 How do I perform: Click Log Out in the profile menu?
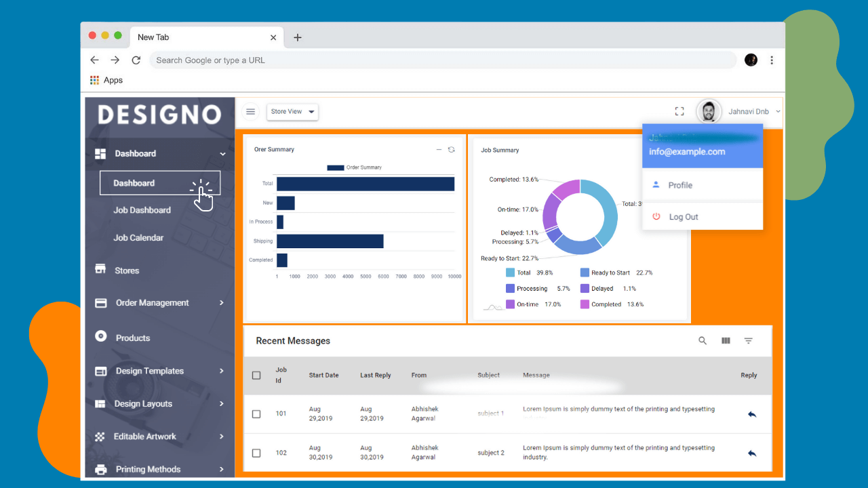tap(684, 216)
